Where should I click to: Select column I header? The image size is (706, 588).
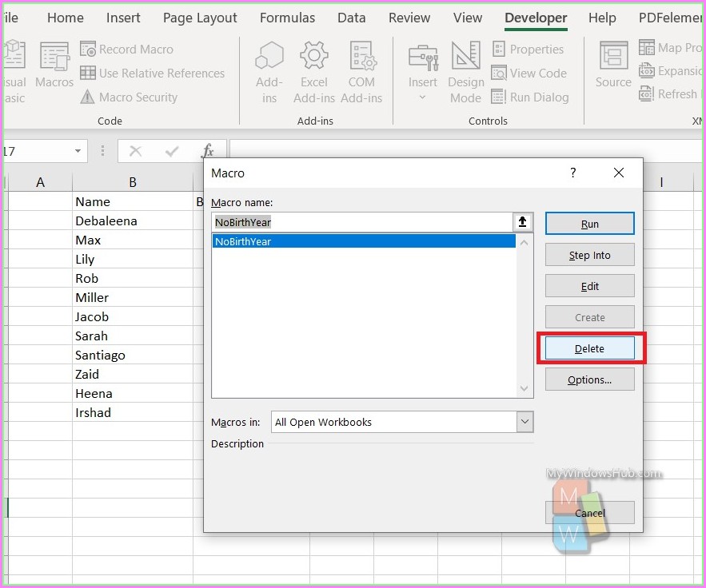(661, 182)
